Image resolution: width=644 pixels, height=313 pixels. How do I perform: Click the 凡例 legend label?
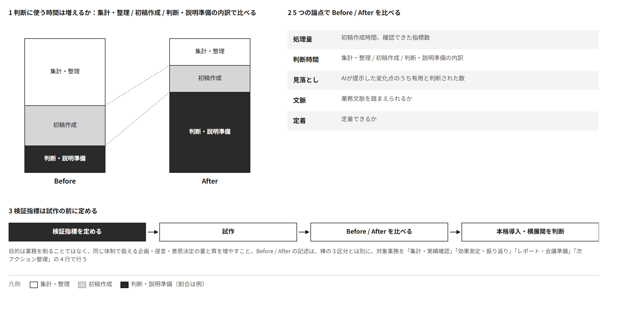[x=14, y=284]
